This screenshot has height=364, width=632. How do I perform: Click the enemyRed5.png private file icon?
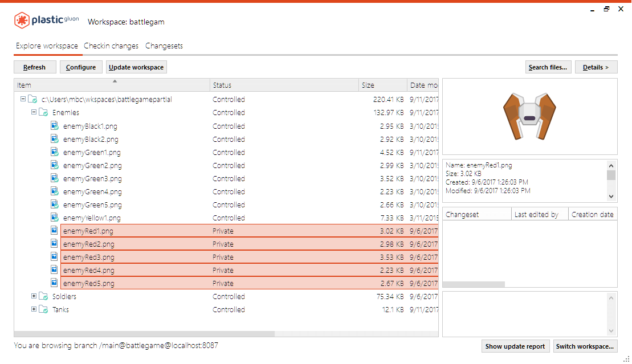tap(54, 283)
